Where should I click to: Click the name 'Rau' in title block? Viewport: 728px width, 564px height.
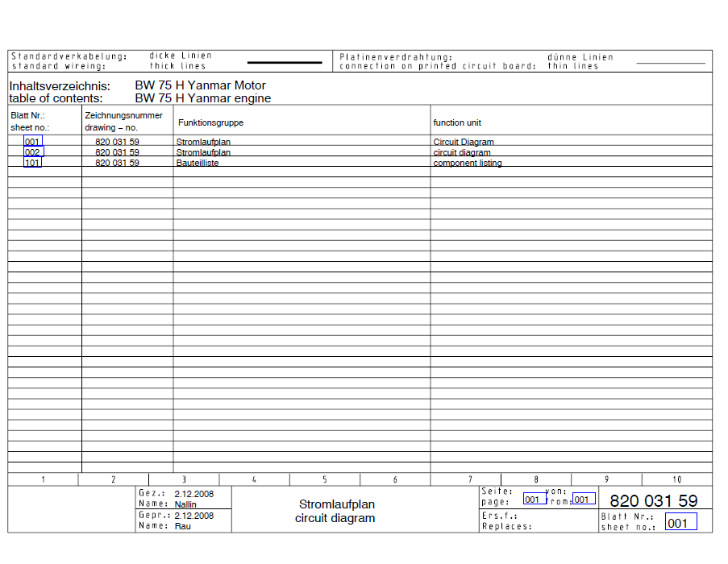pyautogui.click(x=182, y=526)
